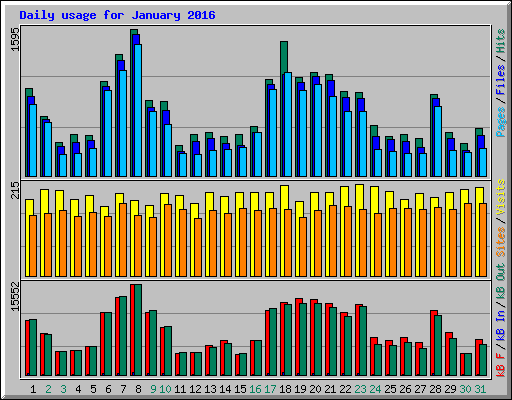The image size is (512, 400).
Task: Click day label 5 on the x-axis
Action: (x=93, y=389)
